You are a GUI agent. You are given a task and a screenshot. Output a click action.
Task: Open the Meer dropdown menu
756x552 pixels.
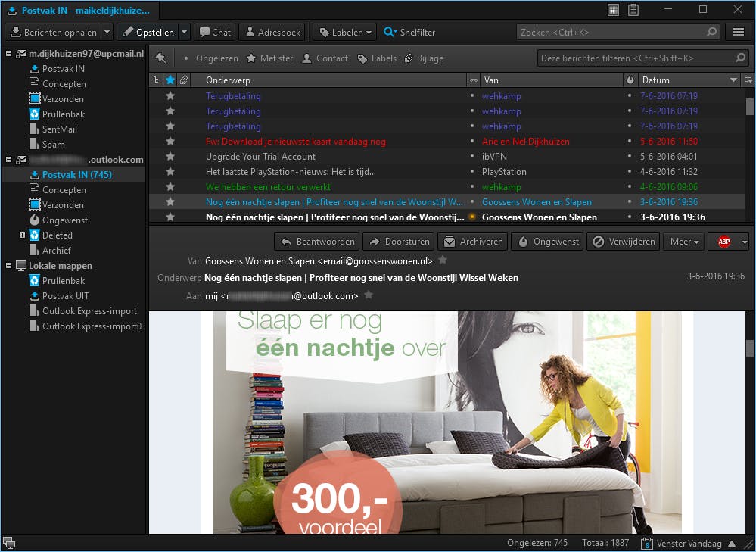[684, 242]
